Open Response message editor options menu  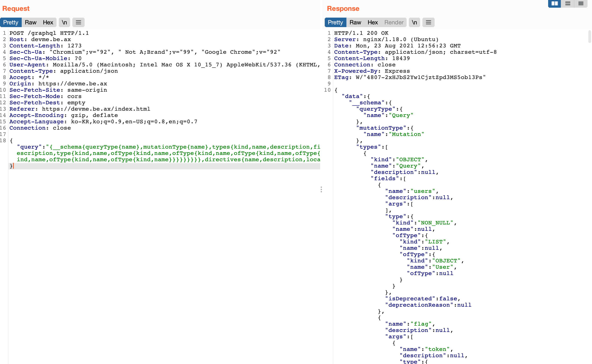tap(428, 22)
